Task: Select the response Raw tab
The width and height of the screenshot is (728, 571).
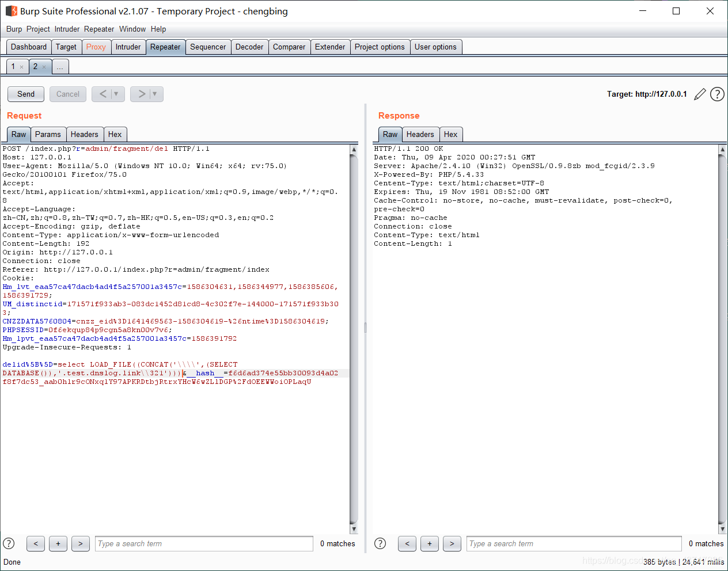Action: [390, 135]
